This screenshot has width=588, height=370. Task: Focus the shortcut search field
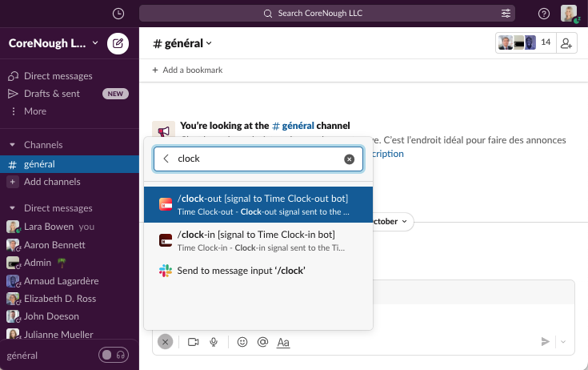pyautogui.click(x=258, y=159)
